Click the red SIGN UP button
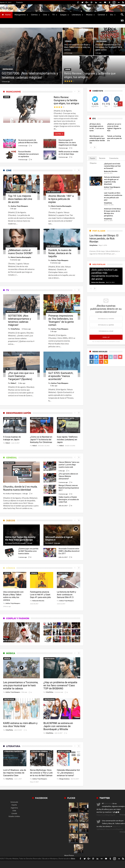Screen dimensions: 125x868 pyautogui.click(x=106, y=337)
